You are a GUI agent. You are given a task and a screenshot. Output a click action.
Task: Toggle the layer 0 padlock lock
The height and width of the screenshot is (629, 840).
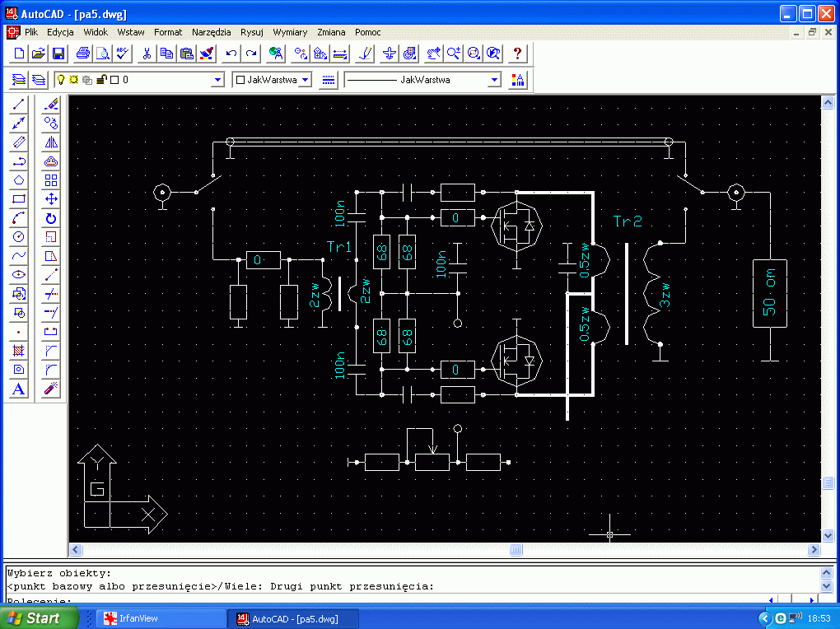[100, 80]
